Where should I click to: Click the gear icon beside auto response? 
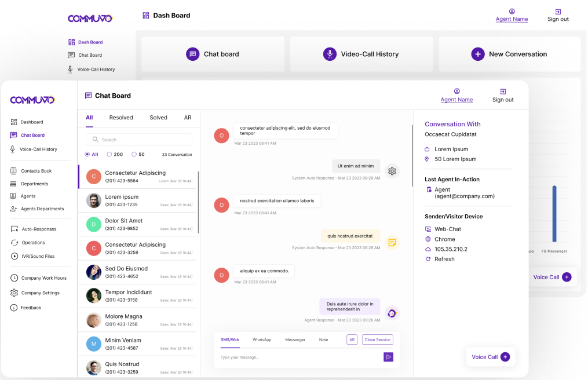392,171
